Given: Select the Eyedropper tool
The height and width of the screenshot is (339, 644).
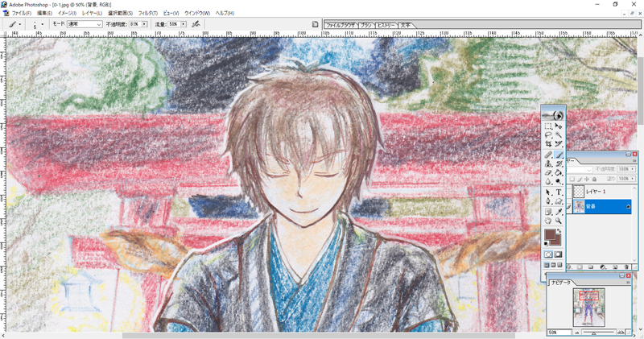Looking at the screenshot, I should coord(559,212).
